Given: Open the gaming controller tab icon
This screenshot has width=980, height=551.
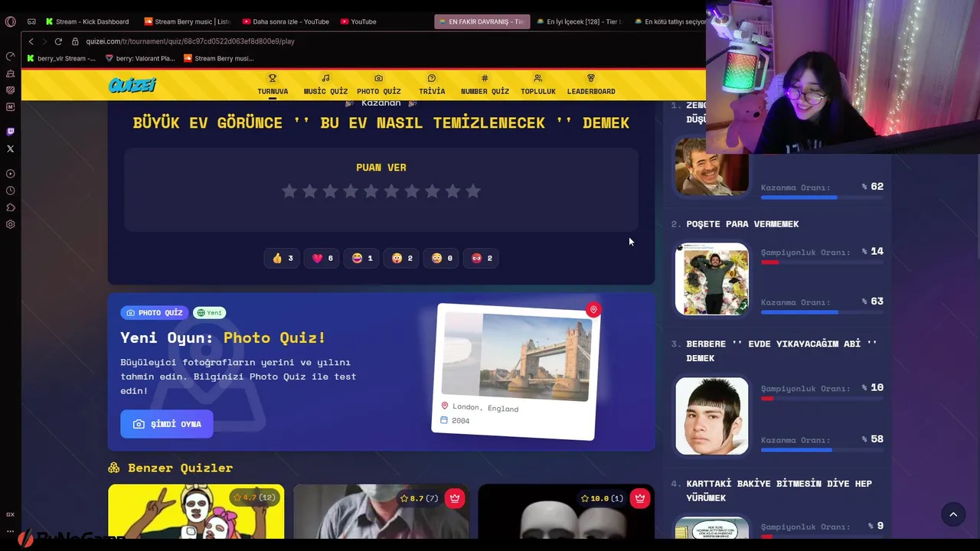Looking at the screenshot, I should click(31, 21).
